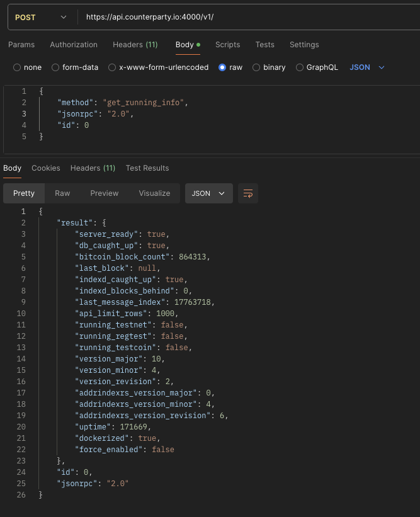The image size is (420, 517).
Task: Click the "addrindexrs_version_minor" line
Action: (145, 404)
